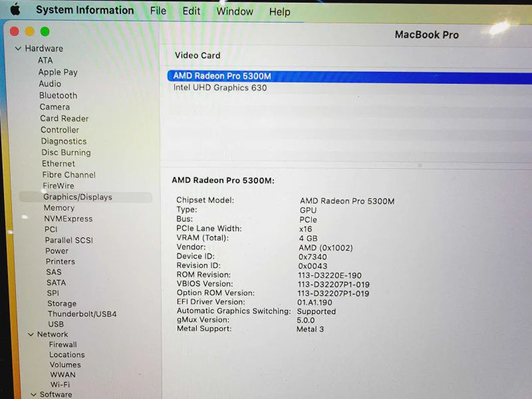This screenshot has width=532, height=399.
Task: Select the Intel UHD Graphics 630 row
Action: pos(350,88)
